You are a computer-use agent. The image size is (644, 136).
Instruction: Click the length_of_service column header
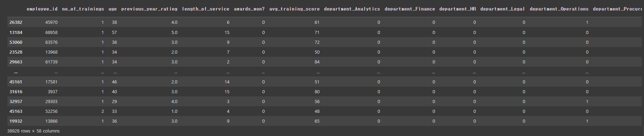[206, 9]
